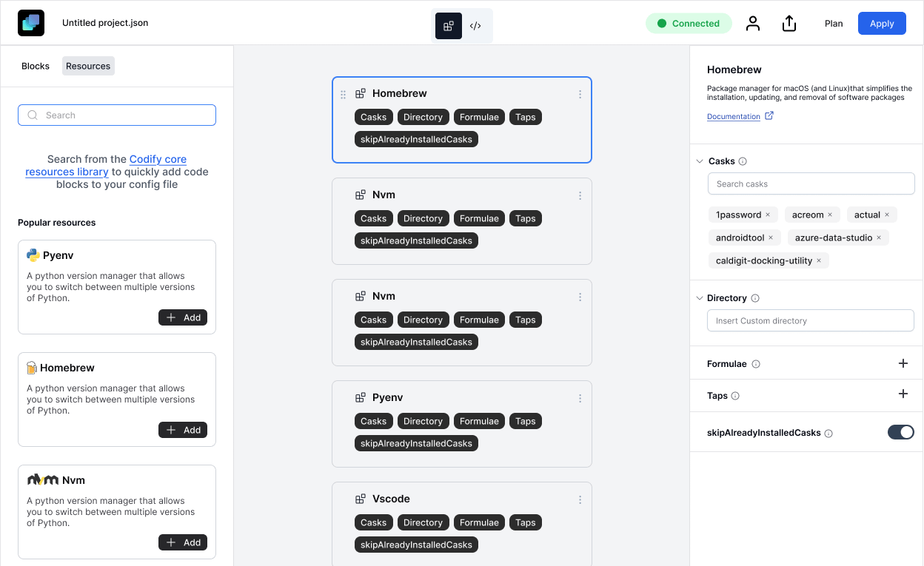924x566 pixels.
Task: Open the three-dot menu on Pyenv block
Action: click(x=580, y=398)
